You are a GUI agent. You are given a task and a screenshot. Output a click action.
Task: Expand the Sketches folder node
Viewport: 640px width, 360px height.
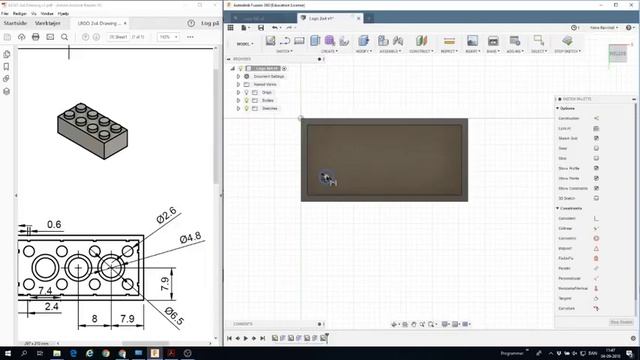[238, 109]
